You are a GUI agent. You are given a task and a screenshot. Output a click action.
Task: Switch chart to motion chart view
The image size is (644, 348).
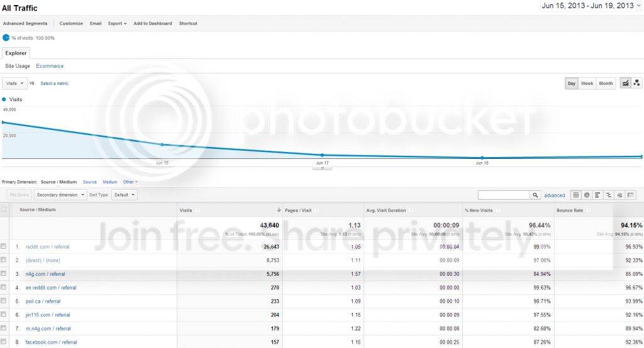(x=636, y=83)
